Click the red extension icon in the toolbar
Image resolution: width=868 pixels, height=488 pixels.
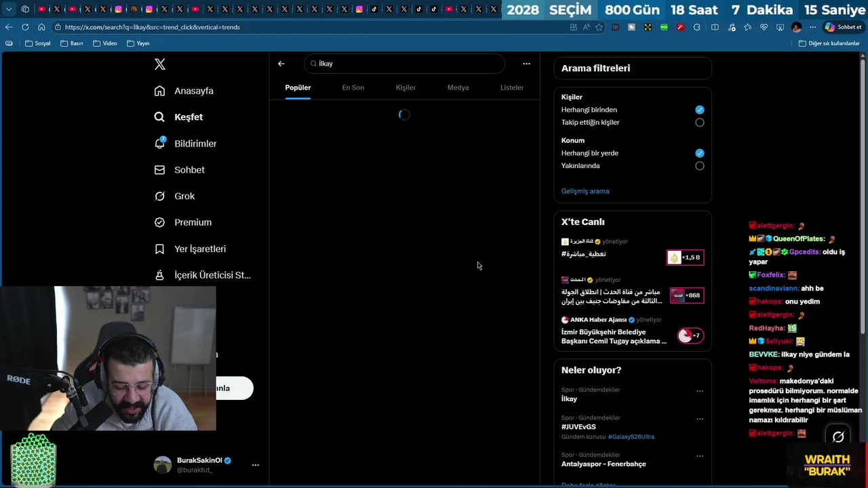pos(680,27)
